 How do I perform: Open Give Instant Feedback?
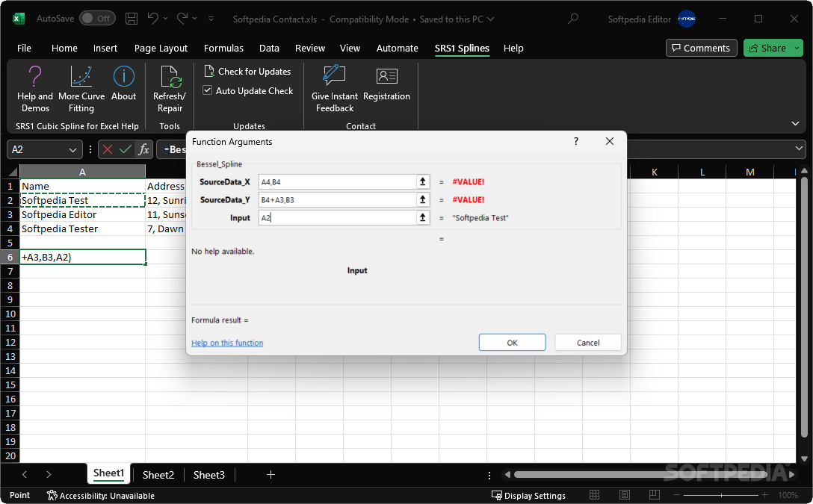[335, 89]
